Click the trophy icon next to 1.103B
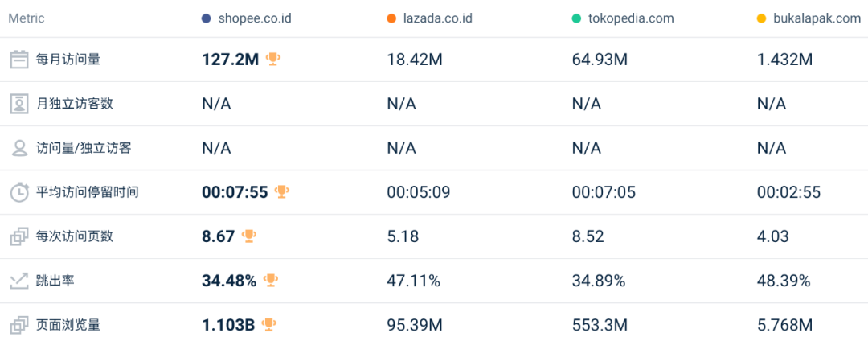 [268, 324]
